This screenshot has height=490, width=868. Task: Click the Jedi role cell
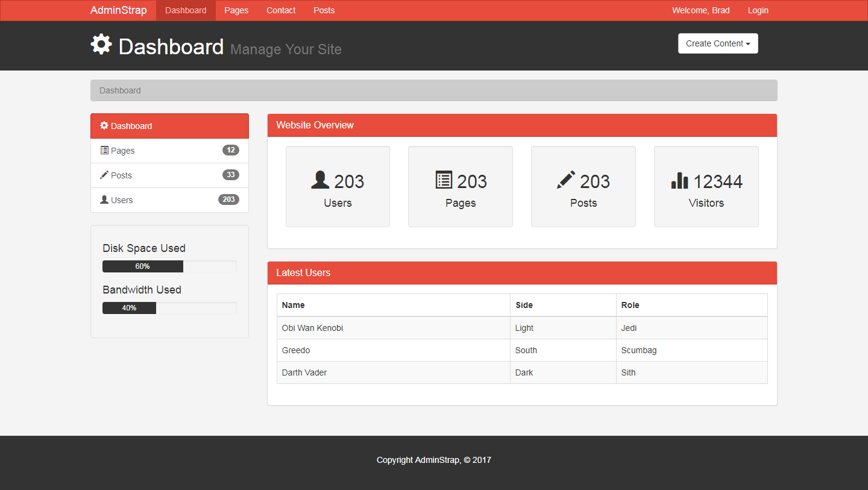coord(692,328)
